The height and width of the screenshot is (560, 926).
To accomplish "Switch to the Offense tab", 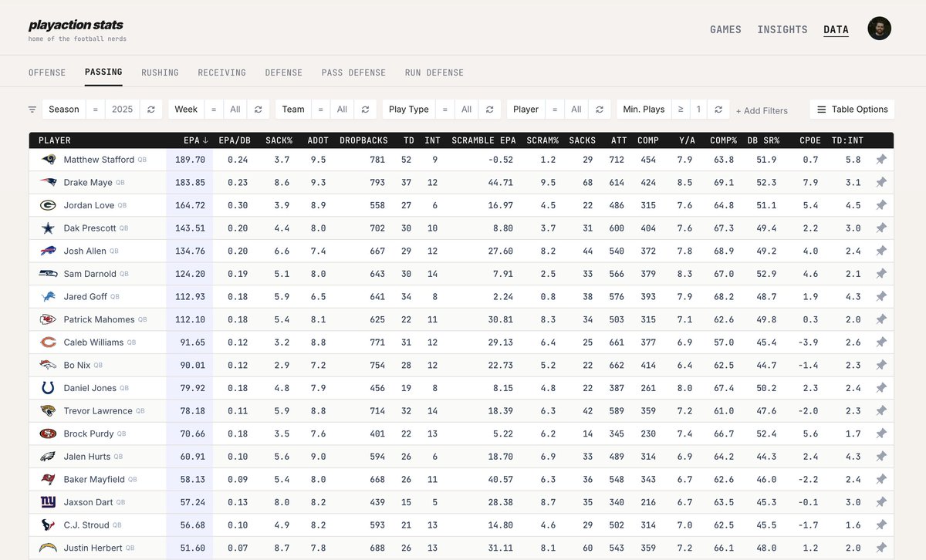I will pos(47,73).
